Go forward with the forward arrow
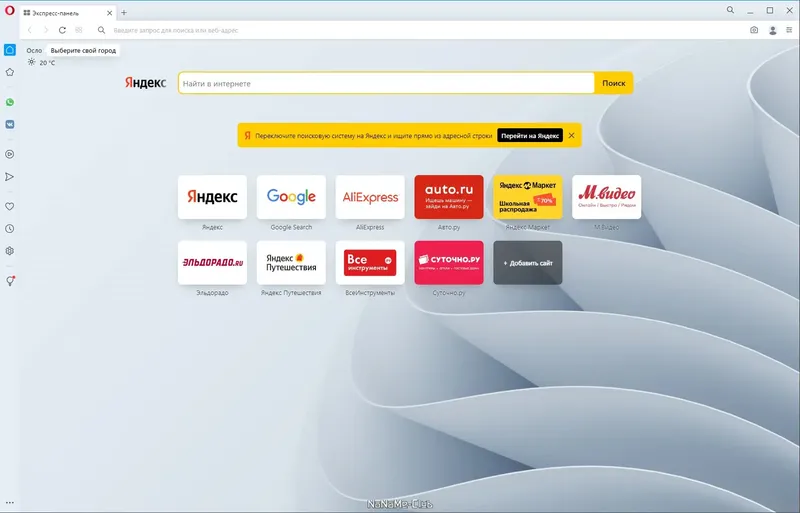 45,30
